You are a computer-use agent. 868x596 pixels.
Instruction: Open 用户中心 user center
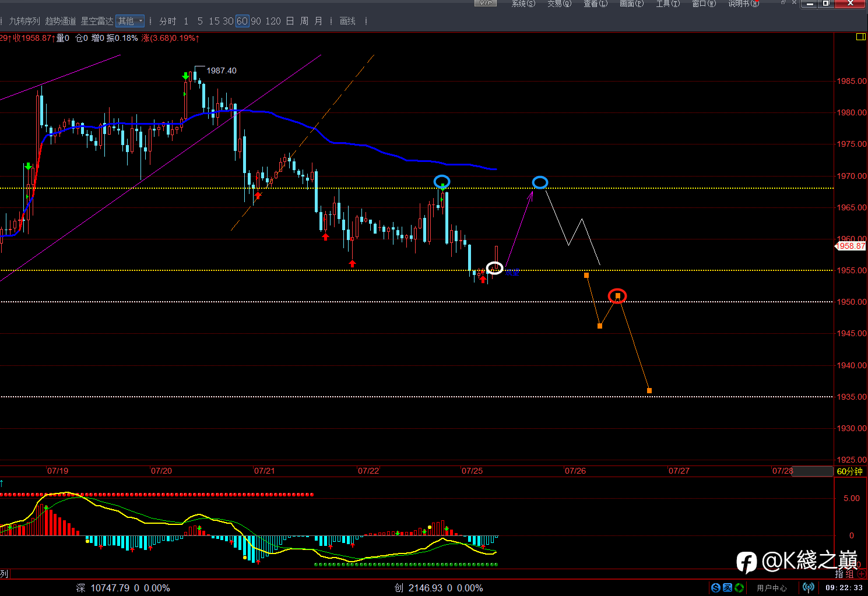coord(771,588)
